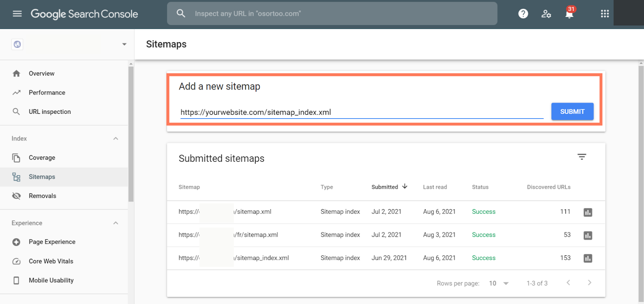View index coverage chart for /fr/sitemap.xml
Viewport: 644px width, 304px height.
tap(588, 235)
